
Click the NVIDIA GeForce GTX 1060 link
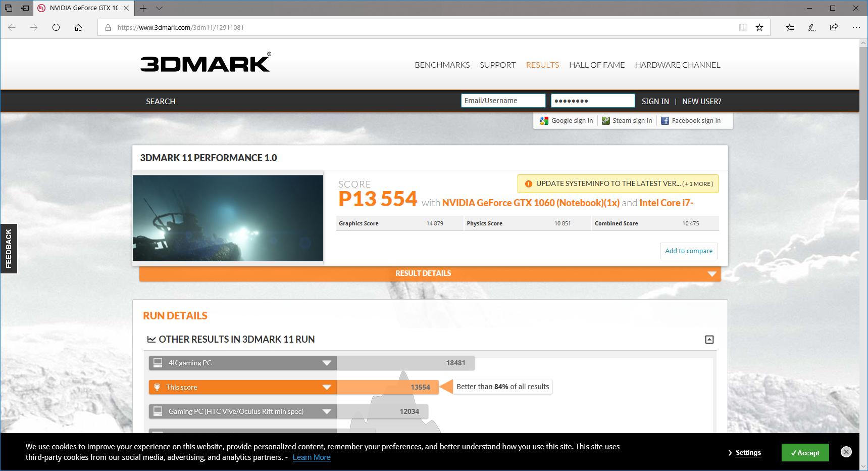click(x=531, y=203)
